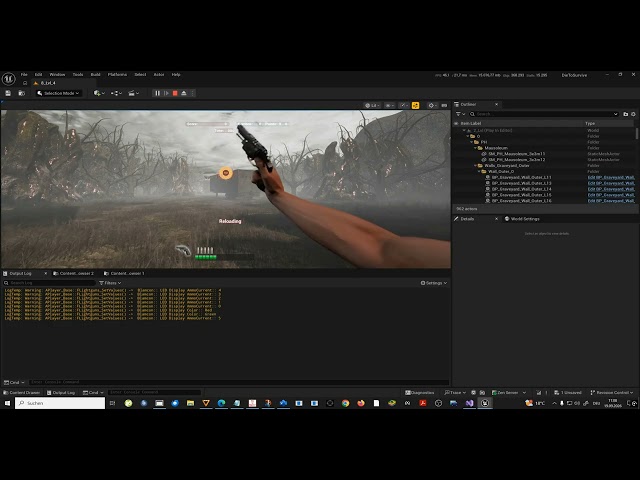Open the Lit view mode dropdown

coord(372,105)
